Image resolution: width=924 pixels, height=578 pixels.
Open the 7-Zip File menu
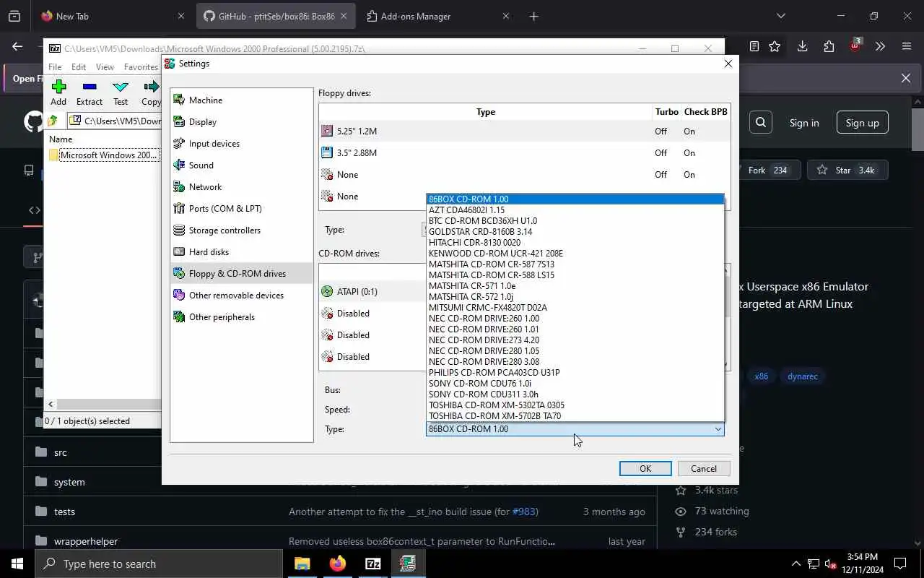pos(55,66)
